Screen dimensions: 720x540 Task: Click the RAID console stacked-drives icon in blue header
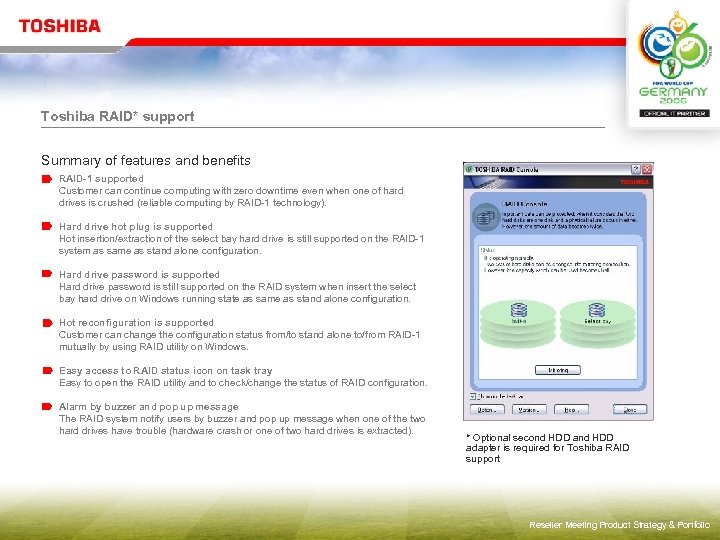pos(486,217)
